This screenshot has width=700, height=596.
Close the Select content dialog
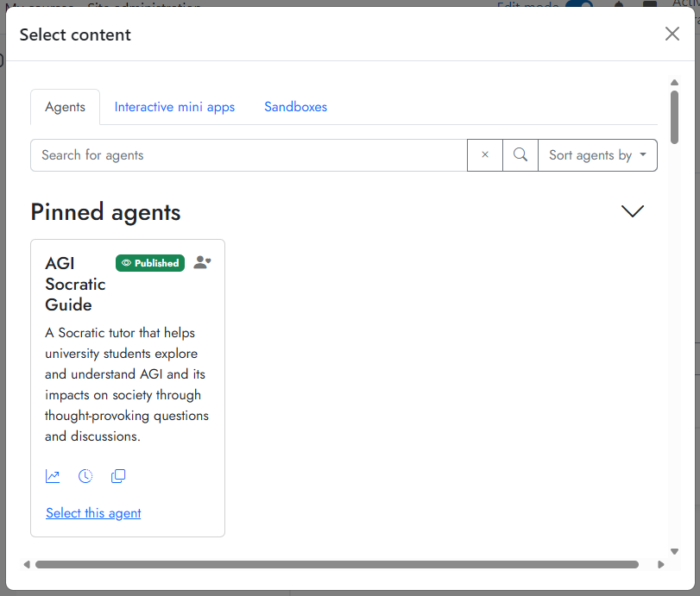tap(672, 34)
